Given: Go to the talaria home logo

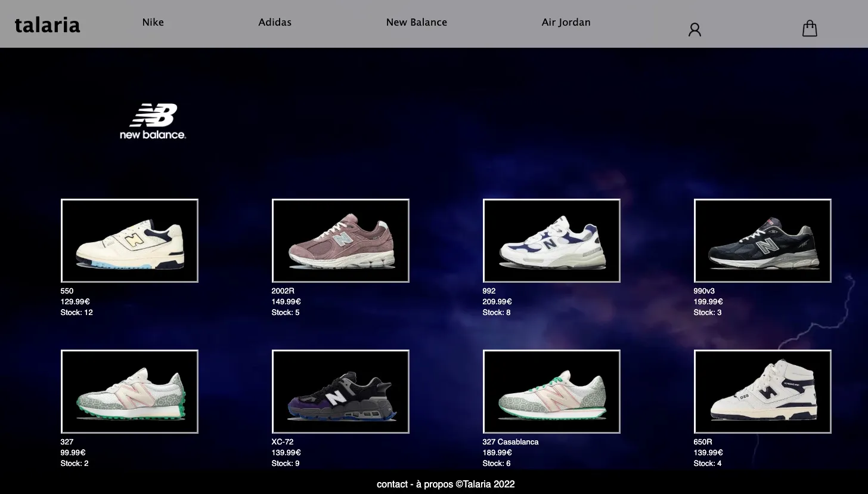Looking at the screenshot, I should coord(47,24).
